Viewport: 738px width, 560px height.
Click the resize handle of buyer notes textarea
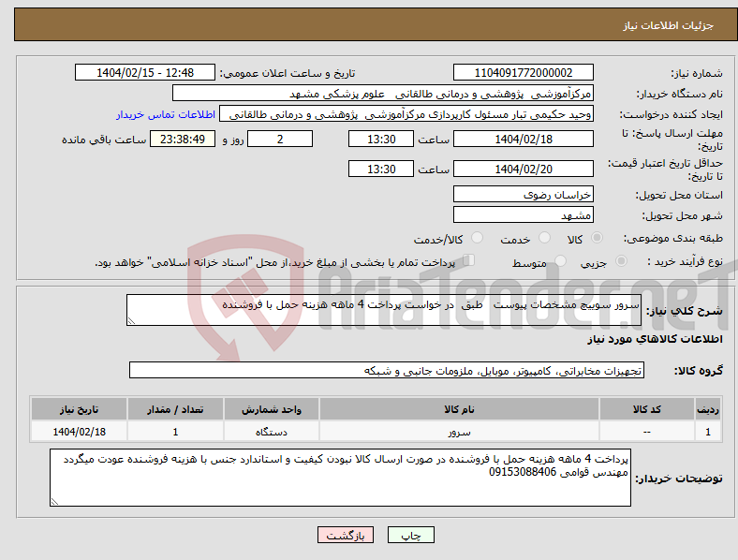54,502
